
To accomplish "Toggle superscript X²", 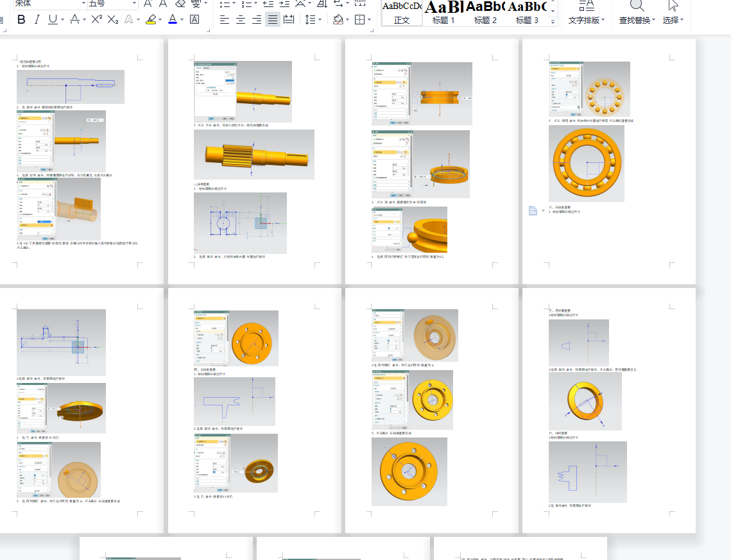I will tap(96, 20).
